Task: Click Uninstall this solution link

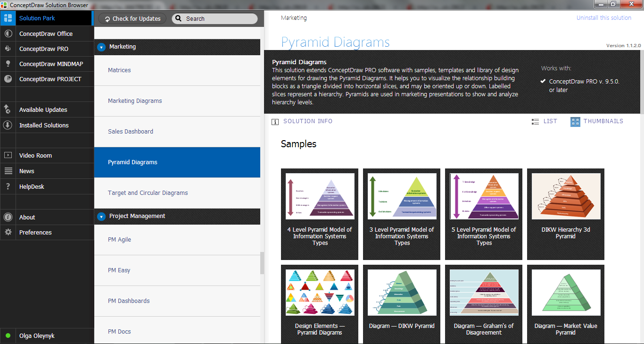Action: coord(603,18)
